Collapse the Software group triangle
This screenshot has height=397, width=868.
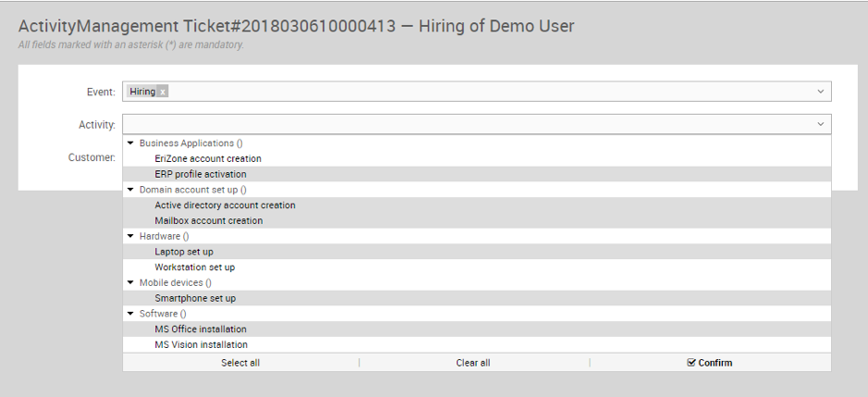(130, 314)
